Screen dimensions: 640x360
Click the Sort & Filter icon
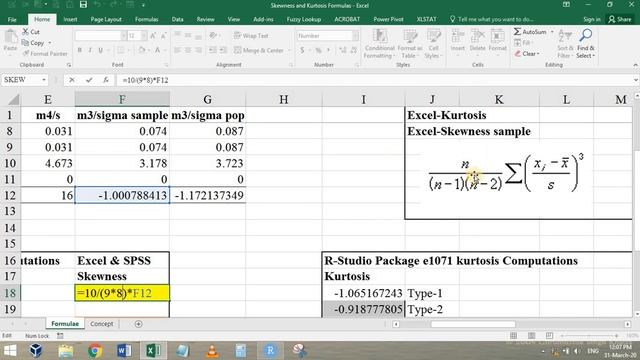tap(565, 36)
